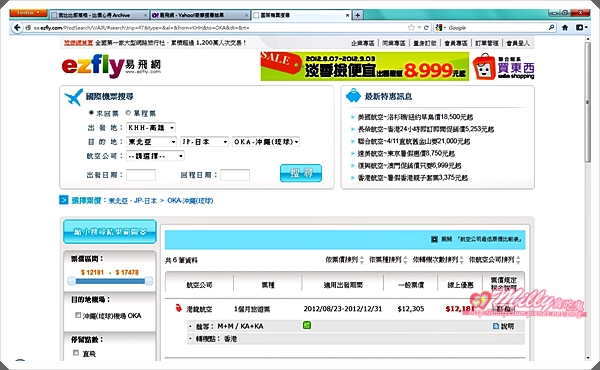
Task: Click the right handle of the fare range slider
Action: point(149,281)
